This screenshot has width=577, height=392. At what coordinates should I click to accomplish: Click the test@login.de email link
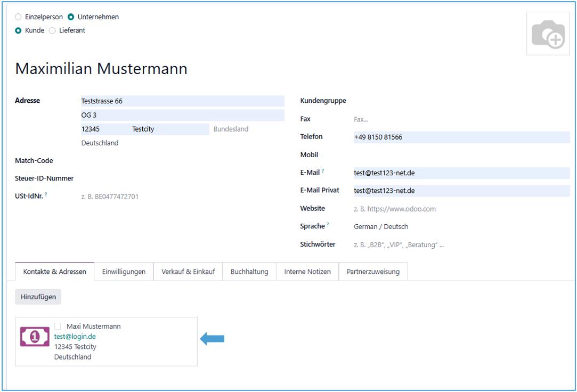tap(75, 337)
